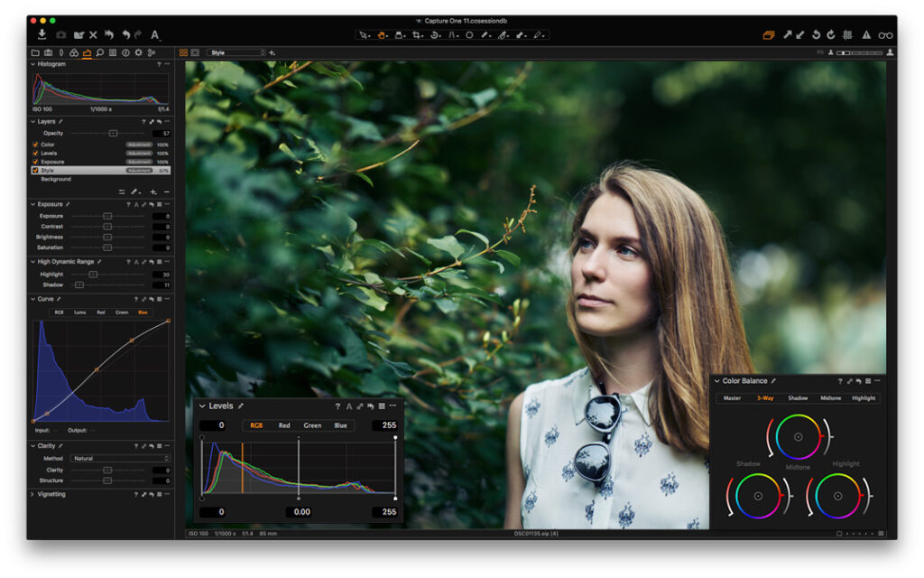Select the Crop tool in the toolbar
This screenshot has height=578, width=924.
coord(416,36)
